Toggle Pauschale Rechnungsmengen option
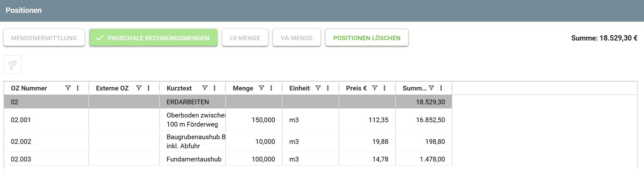This screenshot has height=169, width=644. (153, 38)
